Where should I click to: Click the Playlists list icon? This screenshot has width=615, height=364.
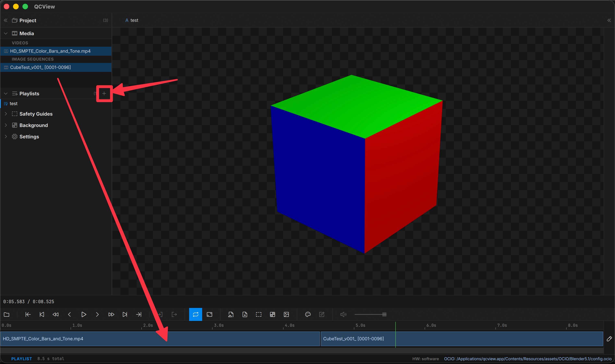pyautogui.click(x=14, y=93)
